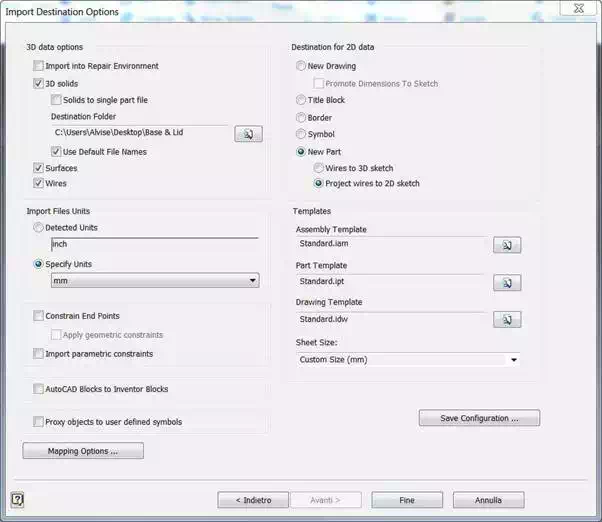The height and width of the screenshot is (522, 602).
Task: Enable Solids to single part file
Action: click(56, 100)
